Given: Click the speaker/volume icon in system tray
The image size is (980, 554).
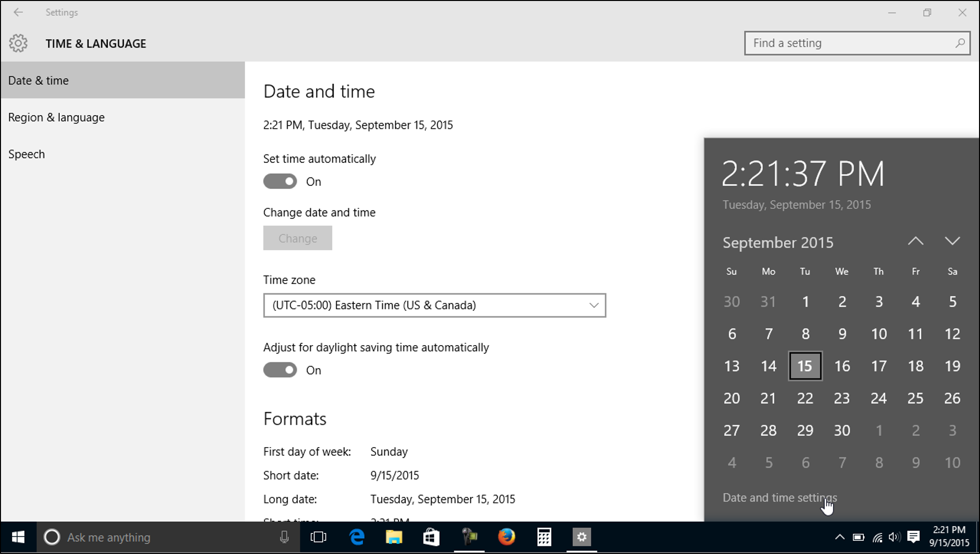Looking at the screenshot, I should [894, 536].
